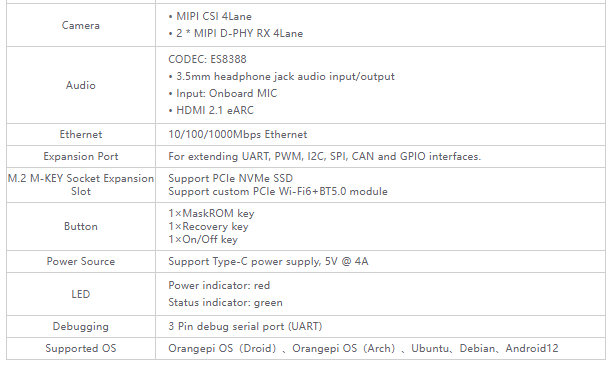This screenshot has height=365, width=611.
Task: Click the M.2 M-KEY Socket Expansion Slot label
Action: 81,185
